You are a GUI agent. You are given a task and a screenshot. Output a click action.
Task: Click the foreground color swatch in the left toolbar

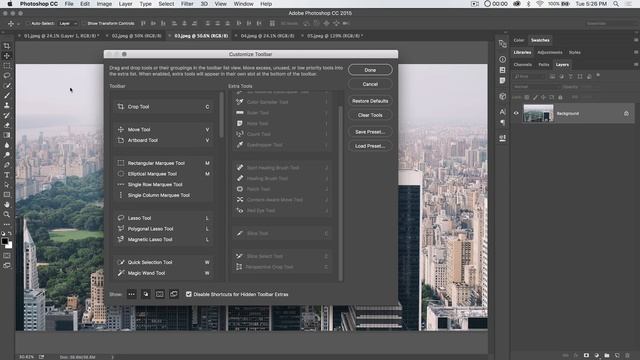pyautogui.click(x=5, y=241)
